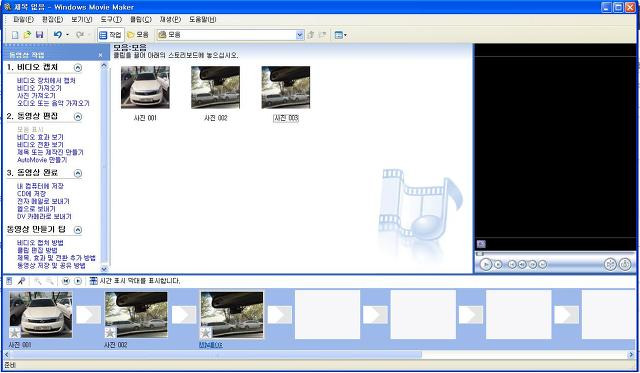
Task: Click the grayed Redo arrow icon
Action: tap(80, 35)
